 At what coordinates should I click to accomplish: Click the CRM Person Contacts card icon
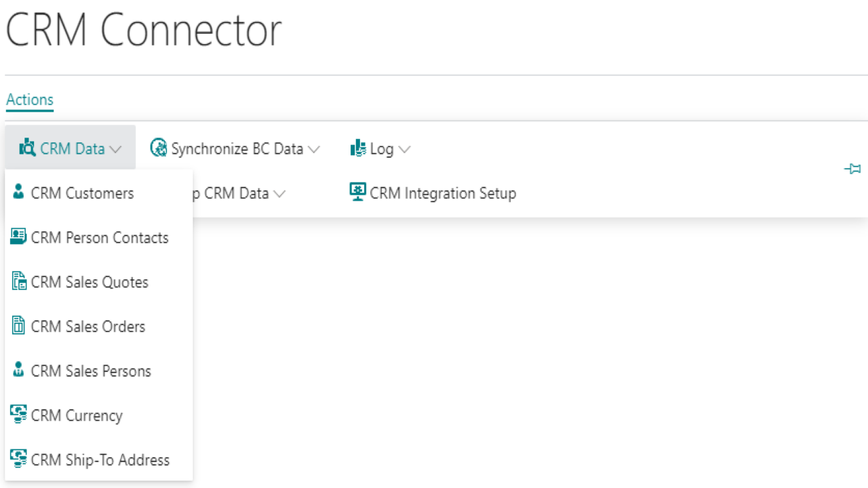(x=18, y=237)
